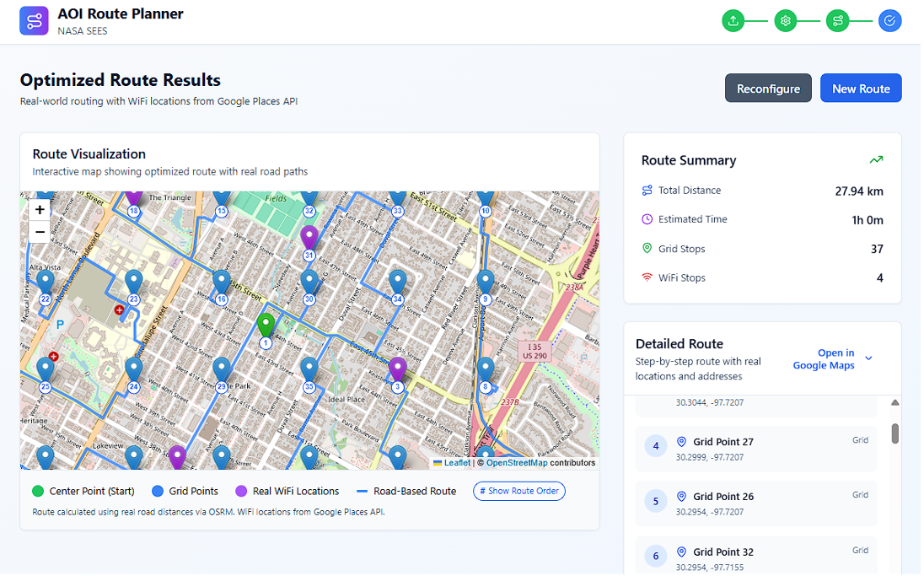
Task: Open the OpenStreetMap contributors link
Action: pyautogui.click(x=516, y=463)
